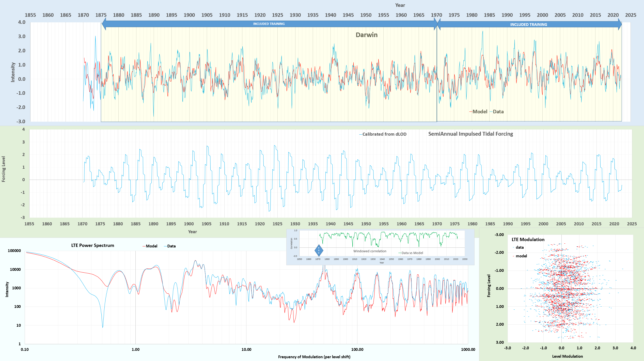This screenshot has height=361, width=644.
Task: Select the Calibrated from dLOD legend entry
Action: coord(383,134)
